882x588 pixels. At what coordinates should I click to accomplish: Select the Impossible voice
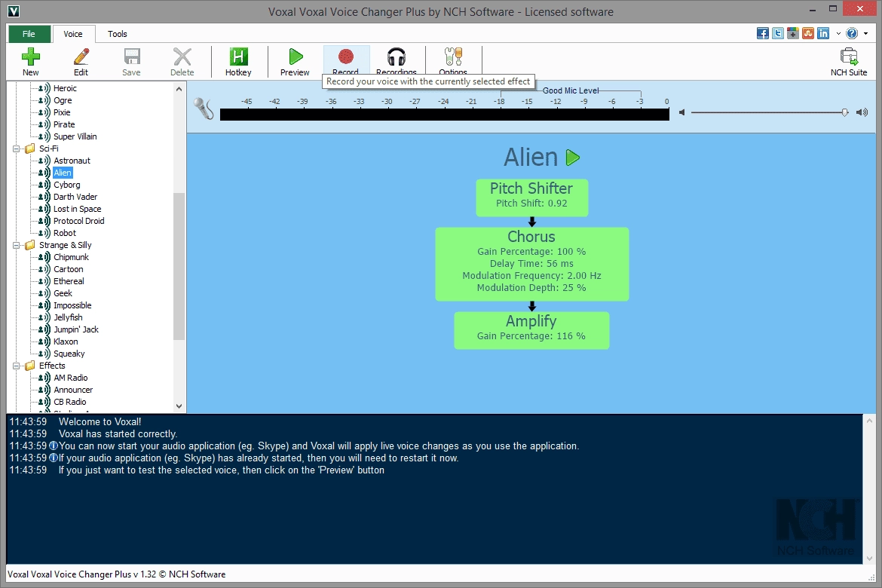72,305
